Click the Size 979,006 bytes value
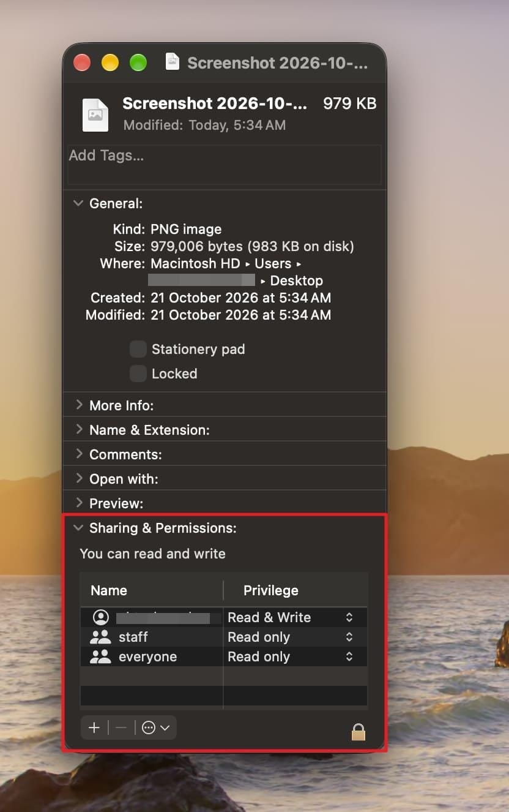The height and width of the screenshot is (812, 509). (252, 247)
